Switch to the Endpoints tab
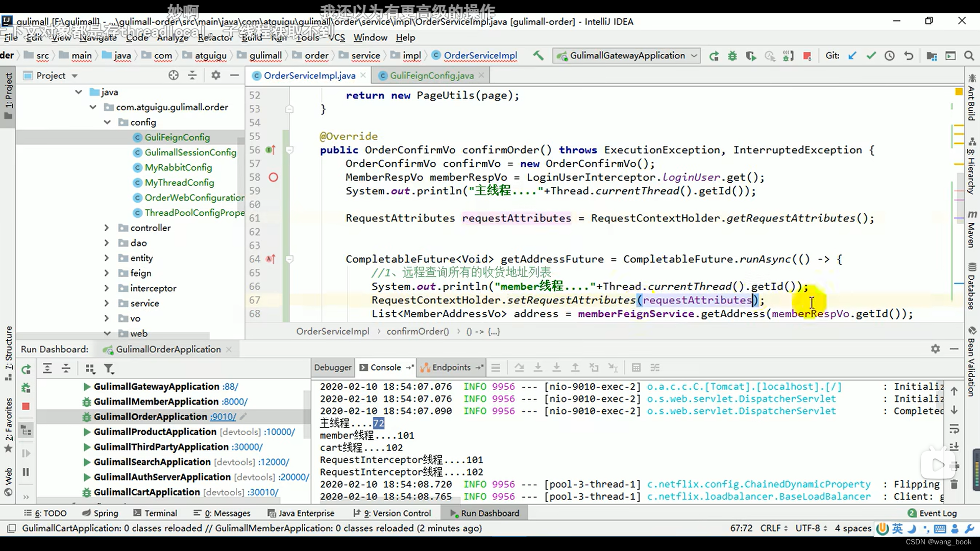The width and height of the screenshot is (980, 551). click(451, 367)
